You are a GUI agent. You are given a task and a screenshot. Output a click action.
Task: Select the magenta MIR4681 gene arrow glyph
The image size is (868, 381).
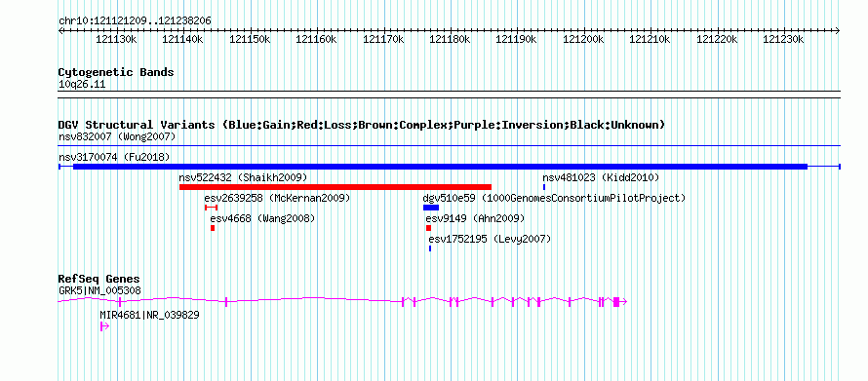click(104, 326)
